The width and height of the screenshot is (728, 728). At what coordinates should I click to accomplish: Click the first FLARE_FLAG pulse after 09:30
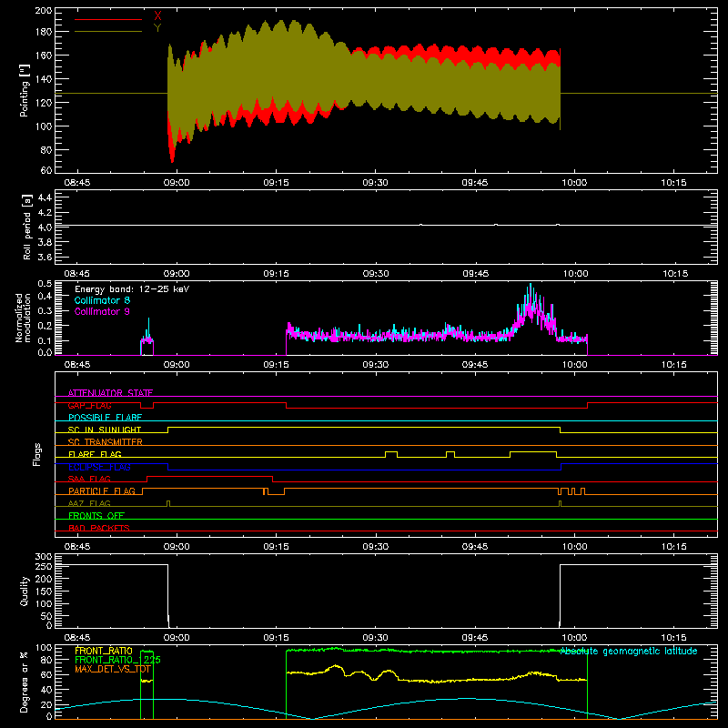(391, 452)
